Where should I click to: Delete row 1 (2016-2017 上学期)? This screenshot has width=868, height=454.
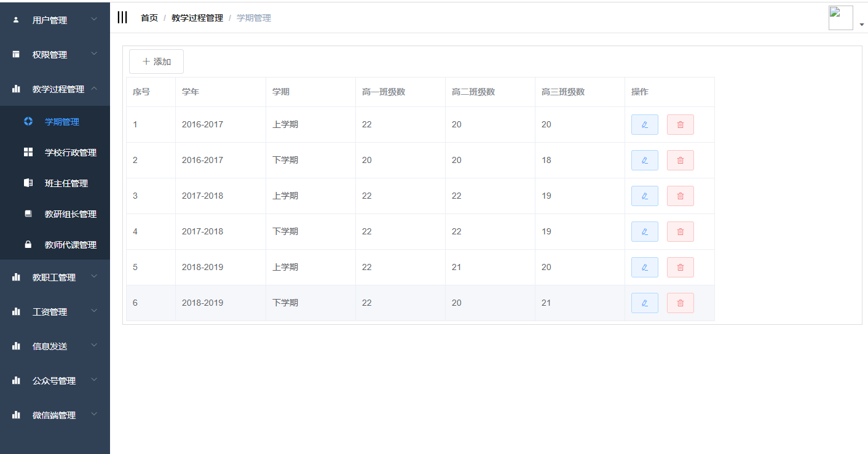click(681, 124)
